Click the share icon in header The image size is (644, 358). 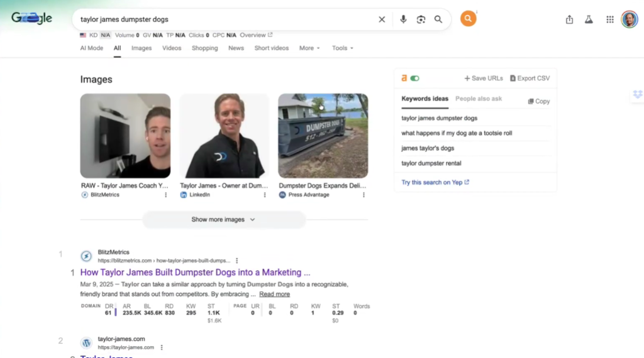tap(569, 19)
